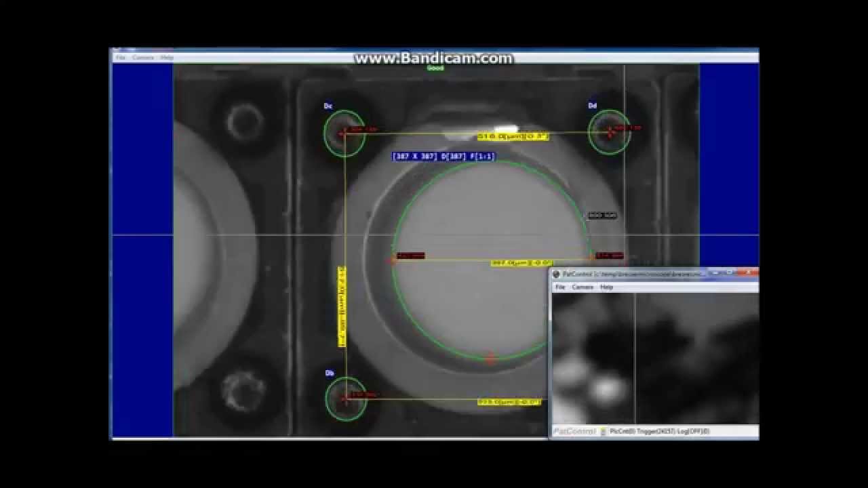This screenshot has width=868, height=488.
Task: Open the Camera menu in the main window
Action: pyautogui.click(x=143, y=58)
